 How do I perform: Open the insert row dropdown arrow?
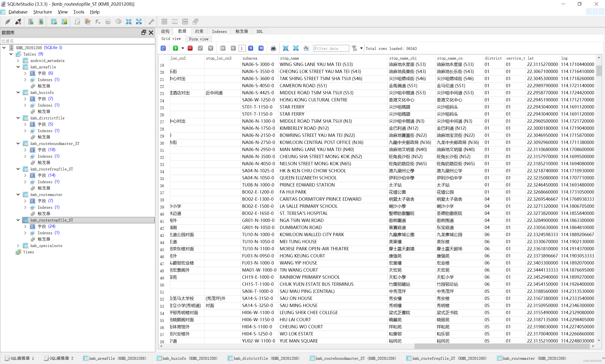click(x=183, y=48)
